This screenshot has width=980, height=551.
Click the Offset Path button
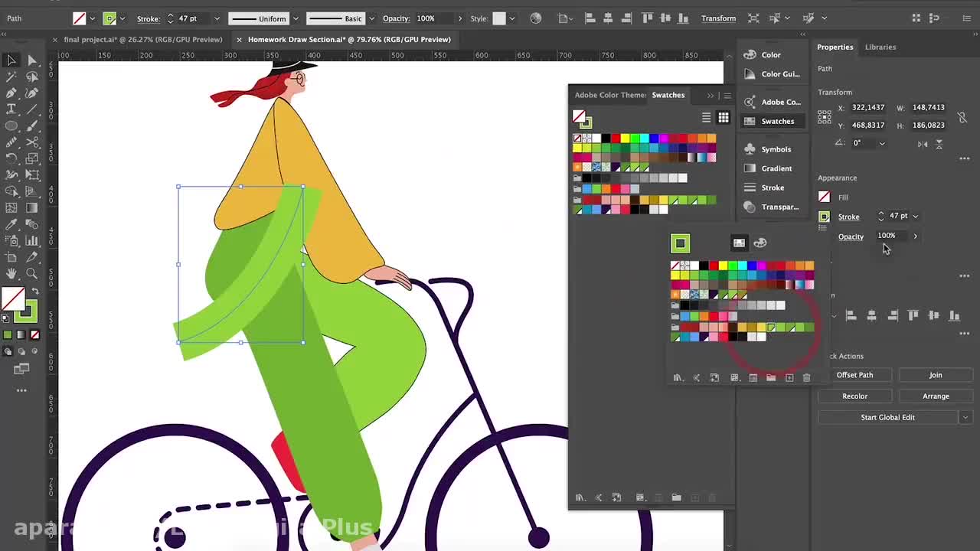pyautogui.click(x=854, y=375)
